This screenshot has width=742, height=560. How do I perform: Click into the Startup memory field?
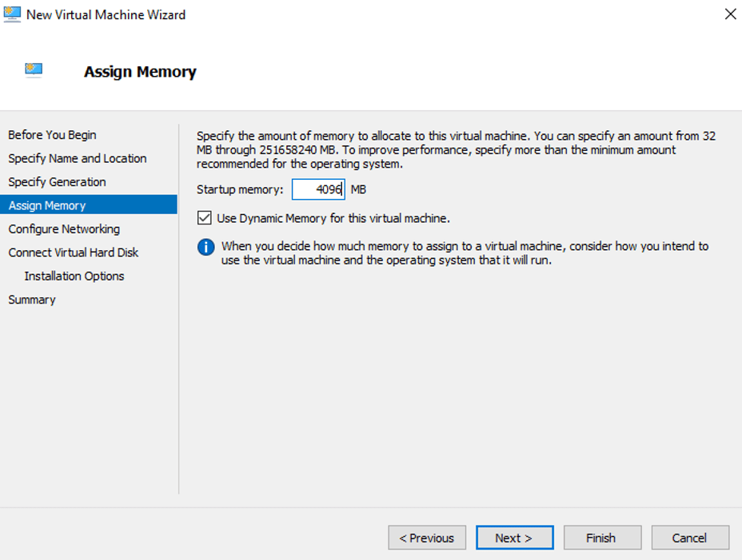click(317, 189)
